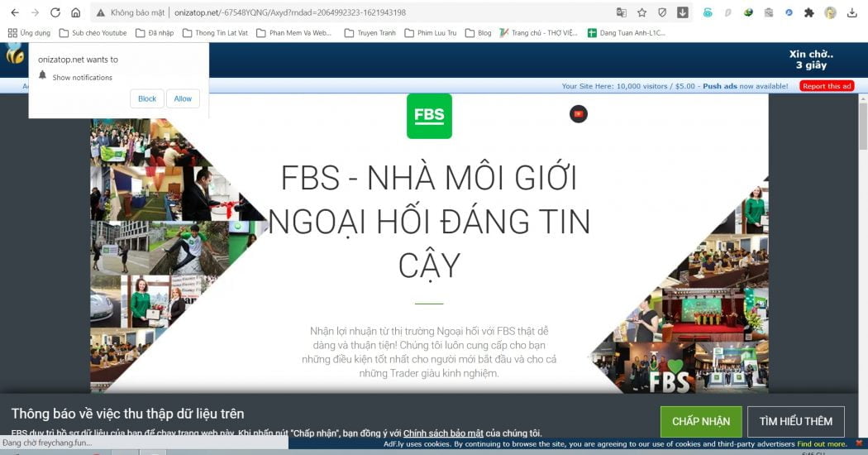The height and width of the screenshot is (455, 868).
Task: Click the page vertical scrollbar thumb
Action: 863,125
